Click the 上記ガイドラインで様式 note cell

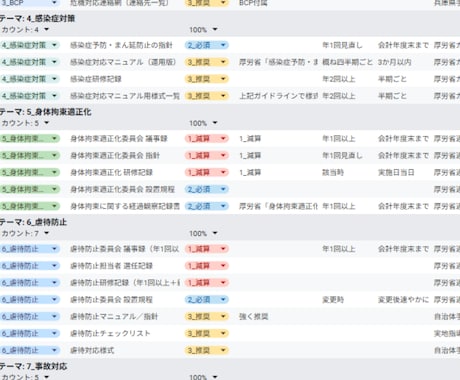click(x=278, y=96)
